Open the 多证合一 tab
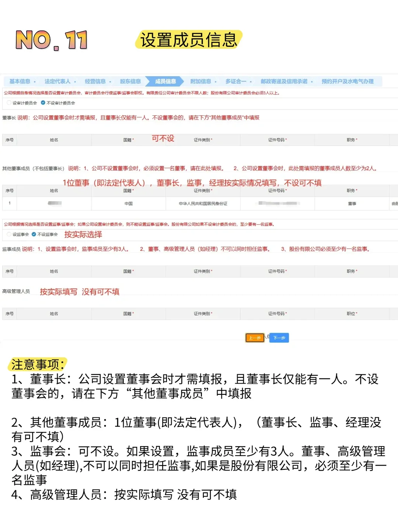Image resolution: width=398 pixels, height=532 pixels. pos(237,81)
